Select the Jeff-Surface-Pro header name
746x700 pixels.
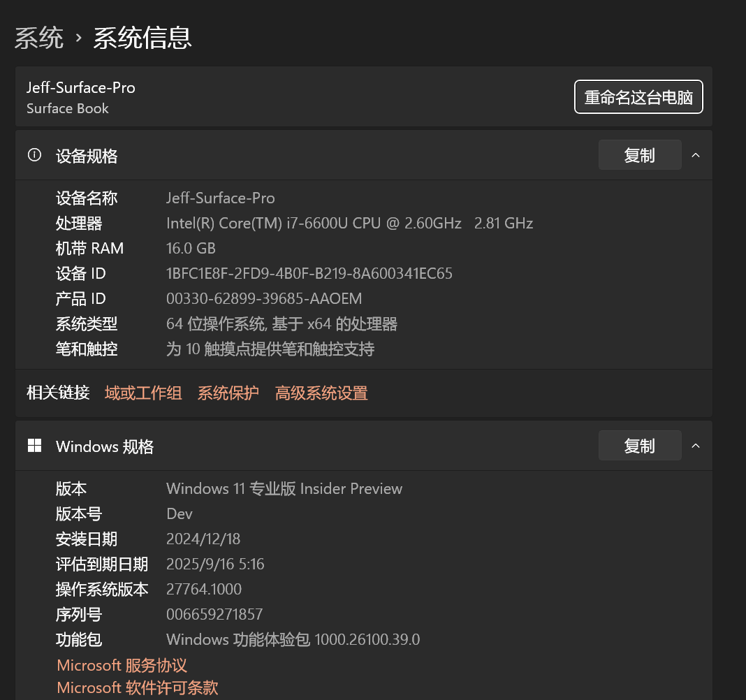point(81,87)
